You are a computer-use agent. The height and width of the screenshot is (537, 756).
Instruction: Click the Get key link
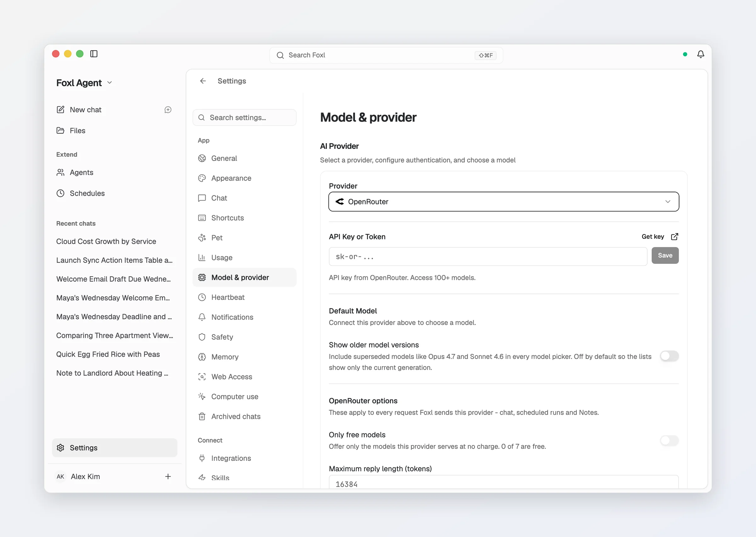pyautogui.click(x=653, y=237)
